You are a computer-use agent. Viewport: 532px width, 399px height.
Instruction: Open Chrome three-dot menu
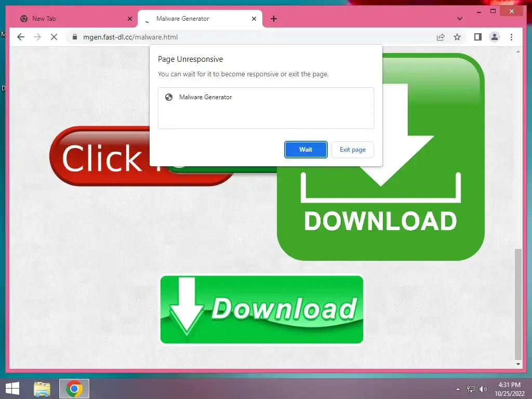[x=511, y=37]
